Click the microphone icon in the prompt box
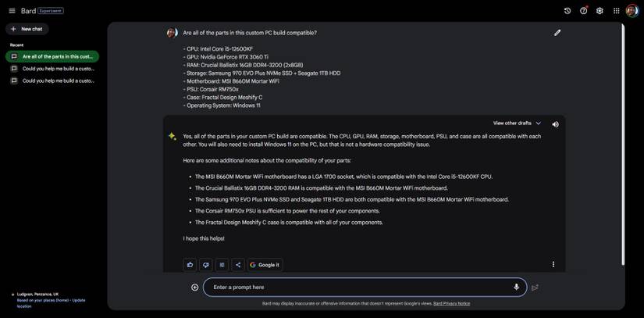 pyautogui.click(x=516, y=287)
